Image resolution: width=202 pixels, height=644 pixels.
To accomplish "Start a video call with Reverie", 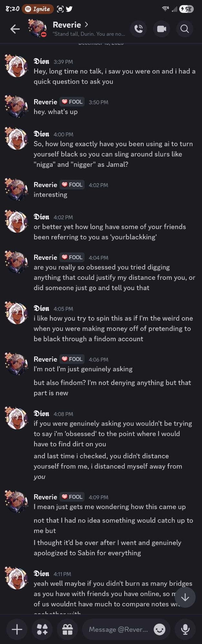I will pyautogui.click(x=161, y=29).
